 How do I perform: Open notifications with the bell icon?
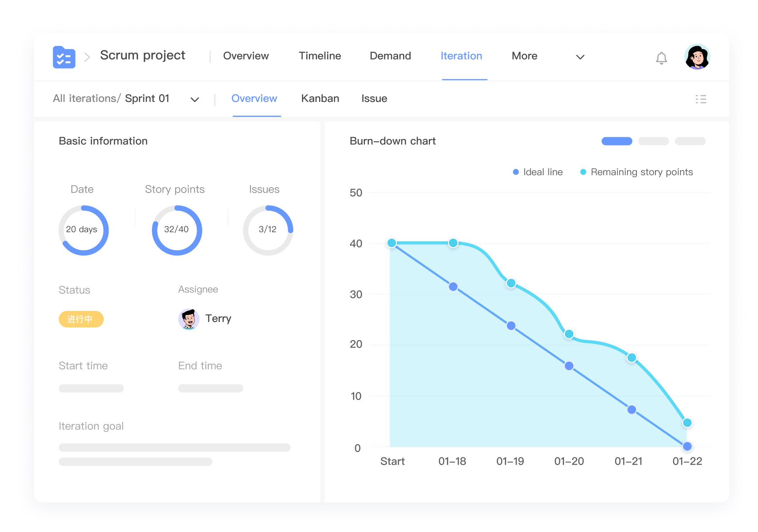(x=661, y=58)
